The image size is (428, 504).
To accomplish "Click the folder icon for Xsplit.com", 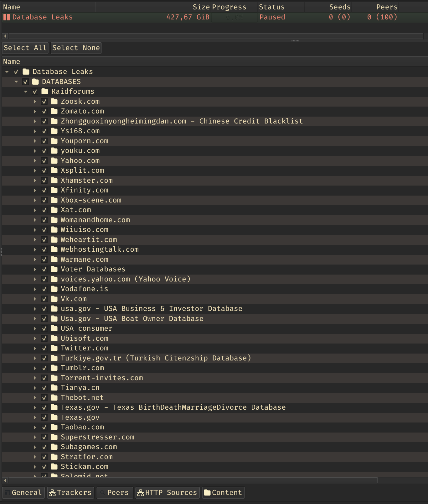I will pos(54,171).
